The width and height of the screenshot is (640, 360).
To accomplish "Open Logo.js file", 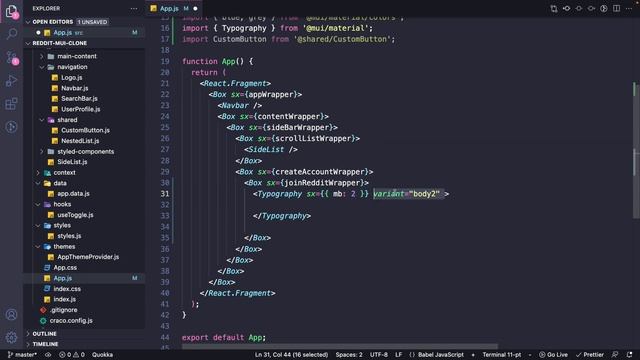I will click(71, 78).
